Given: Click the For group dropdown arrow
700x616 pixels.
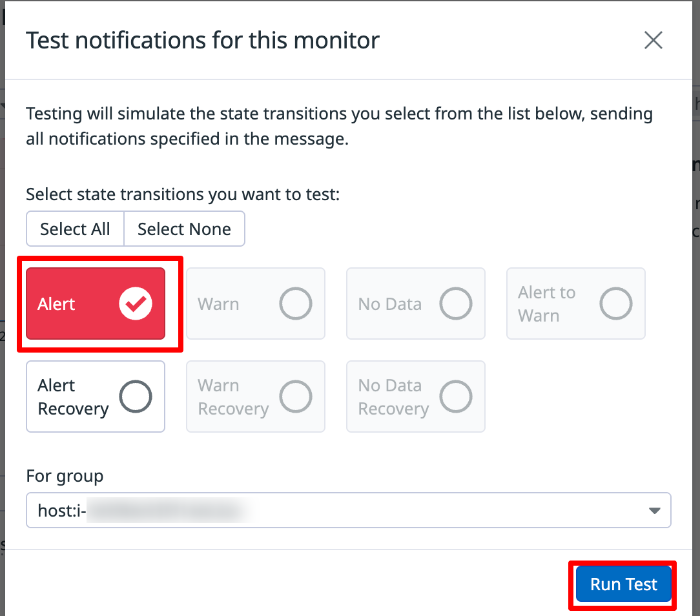Looking at the screenshot, I should point(655,511).
